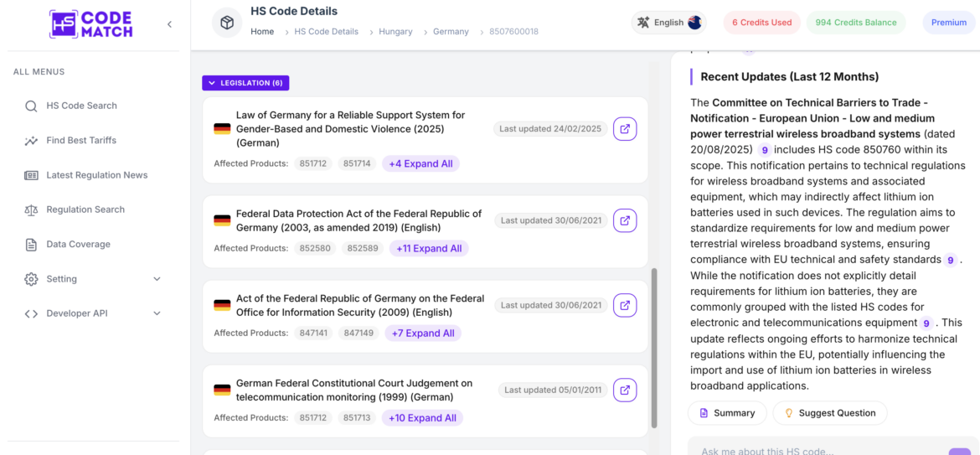The image size is (980, 455).
Task: Expand +10 affected products list
Action: [x=422, y=418]
